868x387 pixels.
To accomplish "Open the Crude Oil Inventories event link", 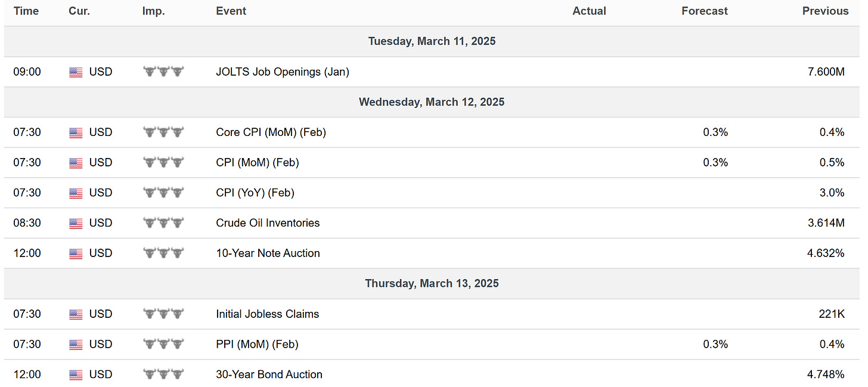I will pyautogui.click(x=268, y=223).
